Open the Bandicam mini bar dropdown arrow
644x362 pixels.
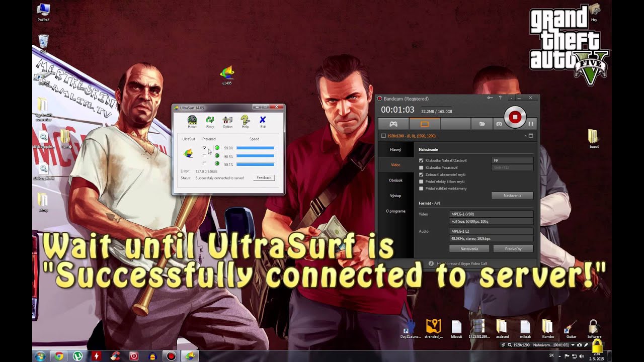click(573, 345)
